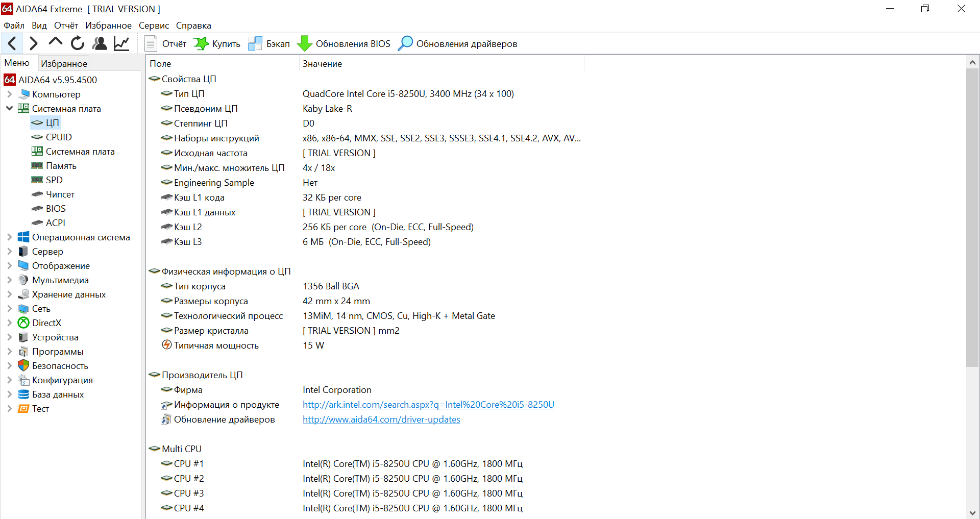The width and height of the screenshot is (980, 519).
Task: Go back with the left arrow toolbar icon
Action: coord(12,43)
